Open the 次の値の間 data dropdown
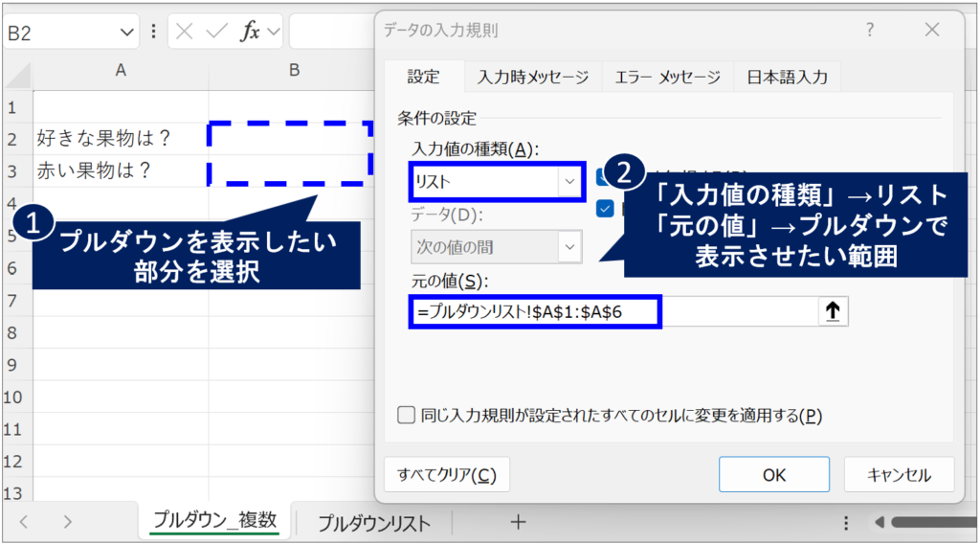Screen dimensions: 980x544 click(x=569, y=247)
